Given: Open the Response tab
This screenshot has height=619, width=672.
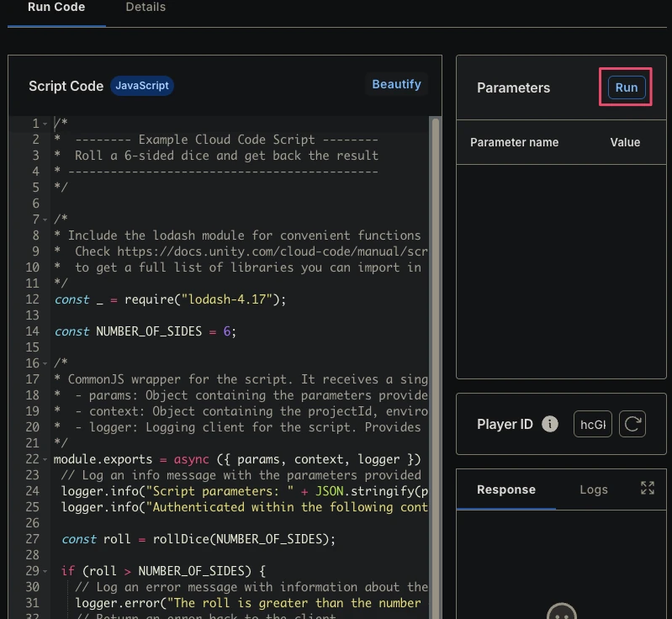Looking at the screenshot, I should coord(506,489).
